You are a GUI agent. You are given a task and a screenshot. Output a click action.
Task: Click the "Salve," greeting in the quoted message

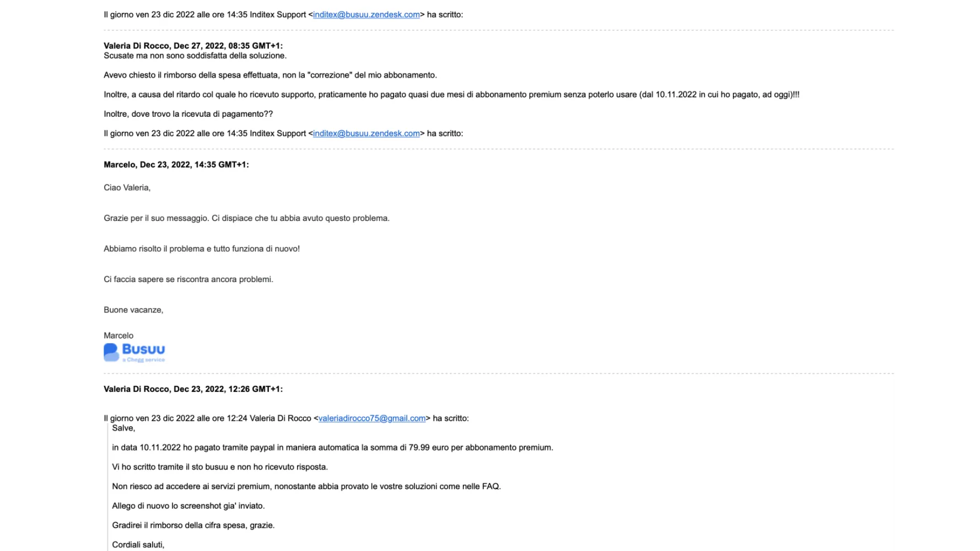coord(123,428)
